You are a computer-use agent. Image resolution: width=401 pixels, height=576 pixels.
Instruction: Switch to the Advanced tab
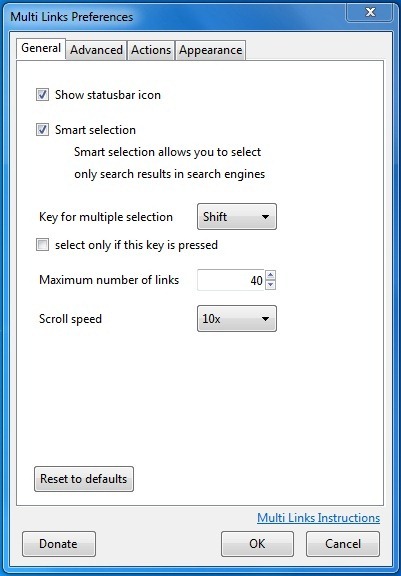[96, 50]
